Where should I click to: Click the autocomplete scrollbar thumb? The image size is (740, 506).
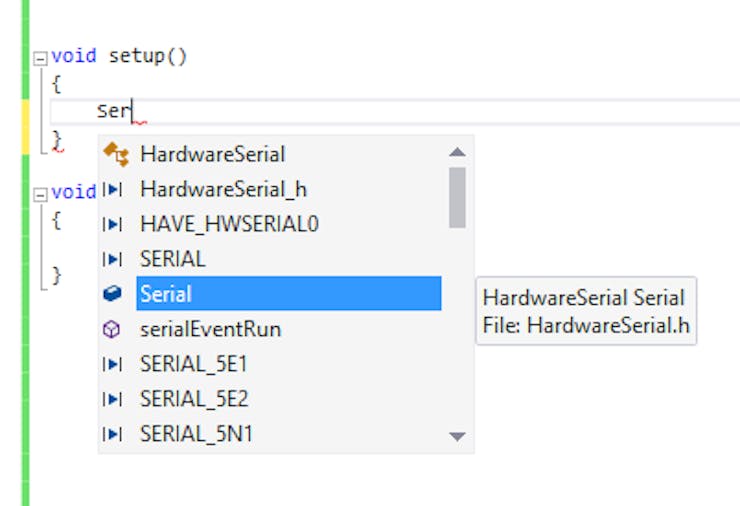pyautogui.click(x=457, y=198)
